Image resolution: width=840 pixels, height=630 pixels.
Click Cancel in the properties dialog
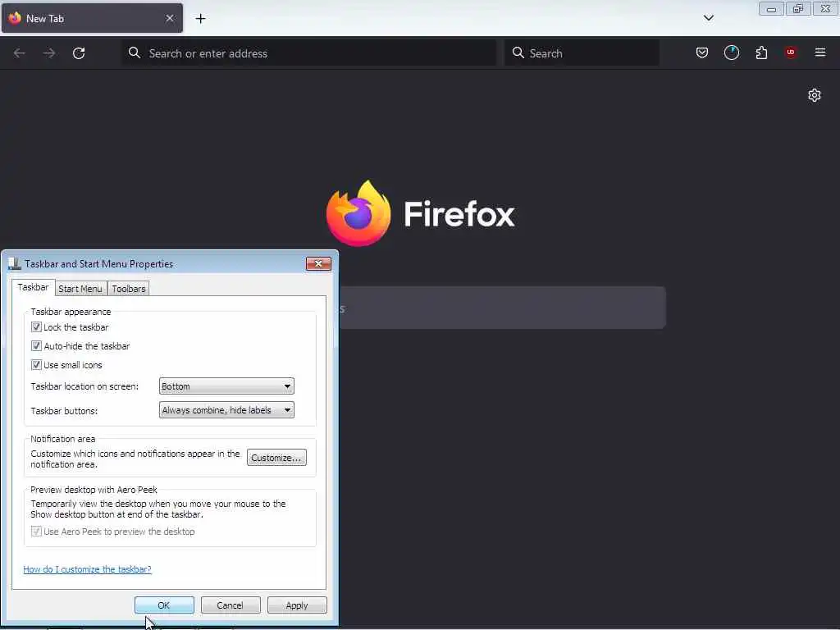(x=231, y=605)
